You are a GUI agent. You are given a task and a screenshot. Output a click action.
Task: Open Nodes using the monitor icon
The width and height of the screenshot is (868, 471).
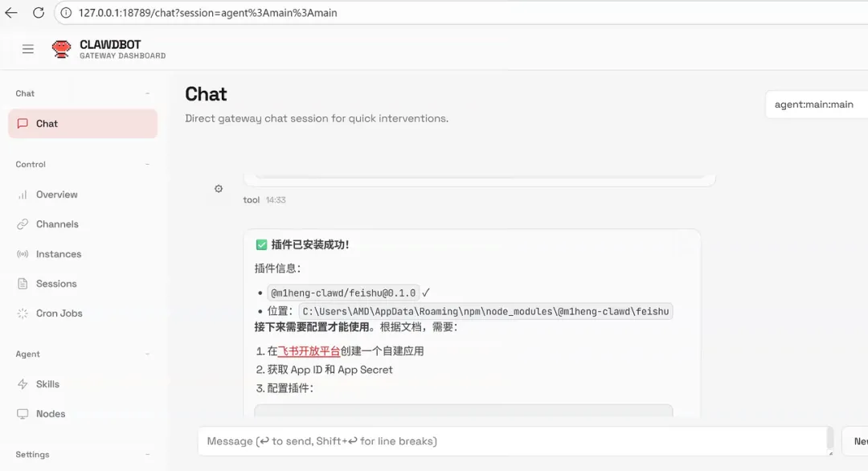click(x=24, y=414)
